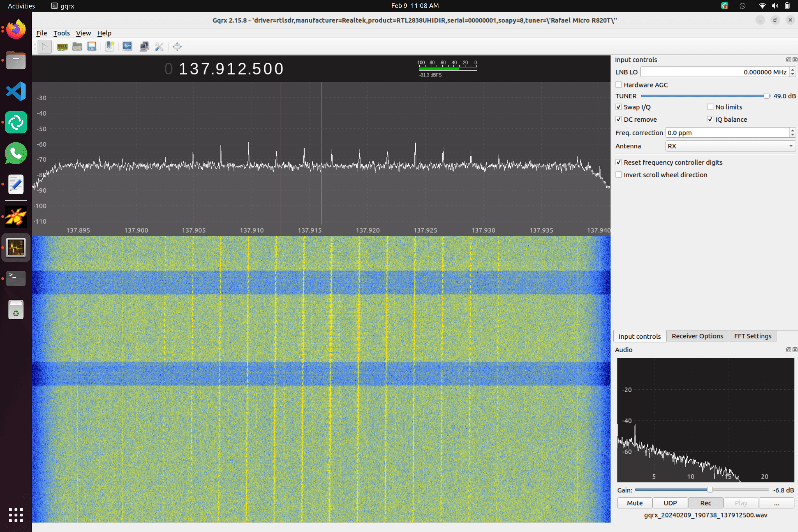798x532 pixels.
Task: Click the Wi-Fi tray icon
Action: coord(762,6)
